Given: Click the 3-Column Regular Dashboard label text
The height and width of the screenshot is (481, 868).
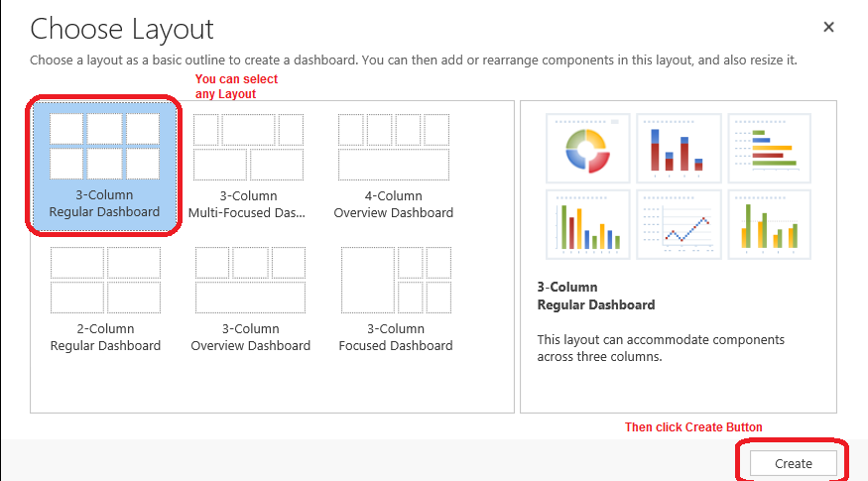Looking at the screenshot, I should coord(104,203).
